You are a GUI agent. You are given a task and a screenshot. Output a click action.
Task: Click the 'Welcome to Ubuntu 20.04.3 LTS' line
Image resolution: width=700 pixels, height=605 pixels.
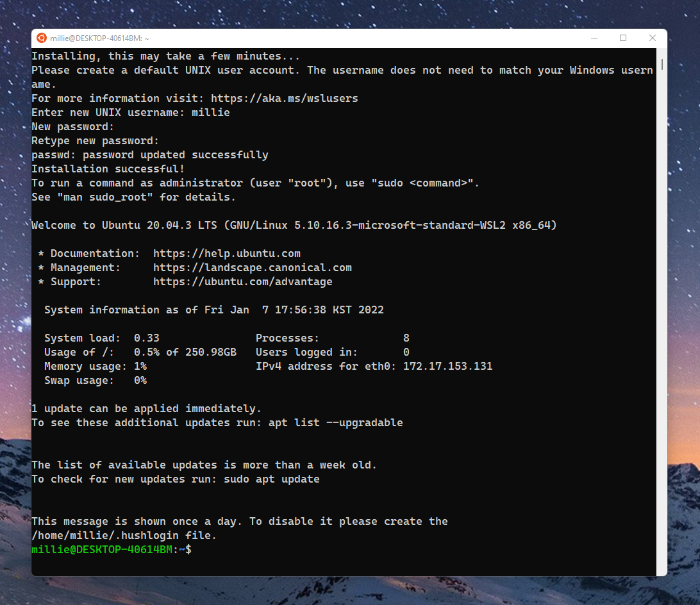[x=294, y=226]
